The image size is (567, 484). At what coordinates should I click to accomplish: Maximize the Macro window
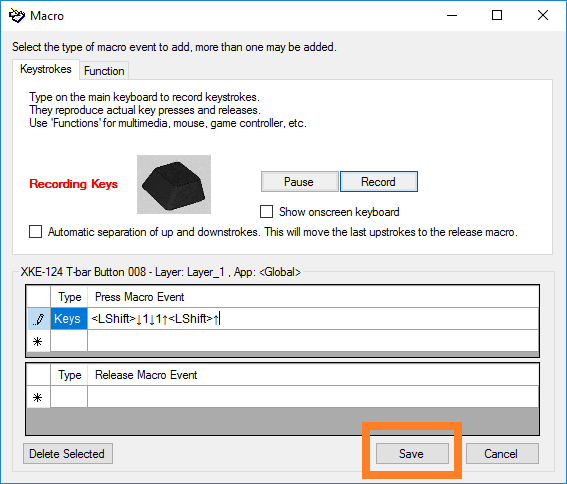[497, 16]
